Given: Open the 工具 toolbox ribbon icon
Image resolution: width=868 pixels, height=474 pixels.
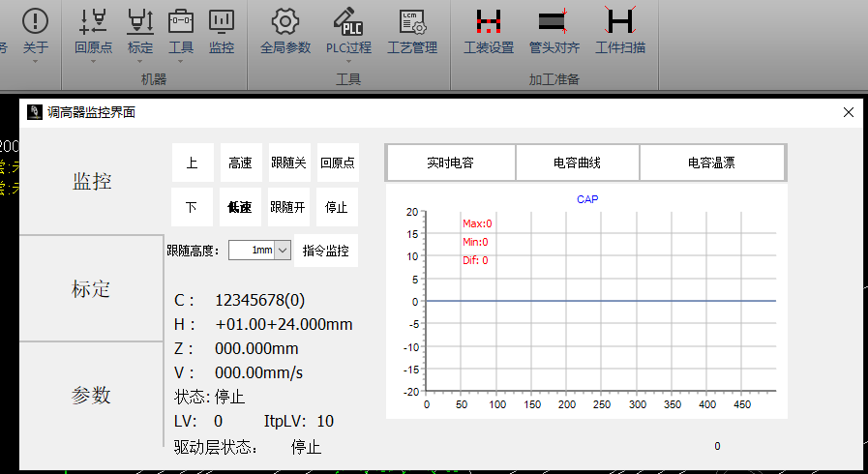Looking at the screenshot, I should 181,22.
